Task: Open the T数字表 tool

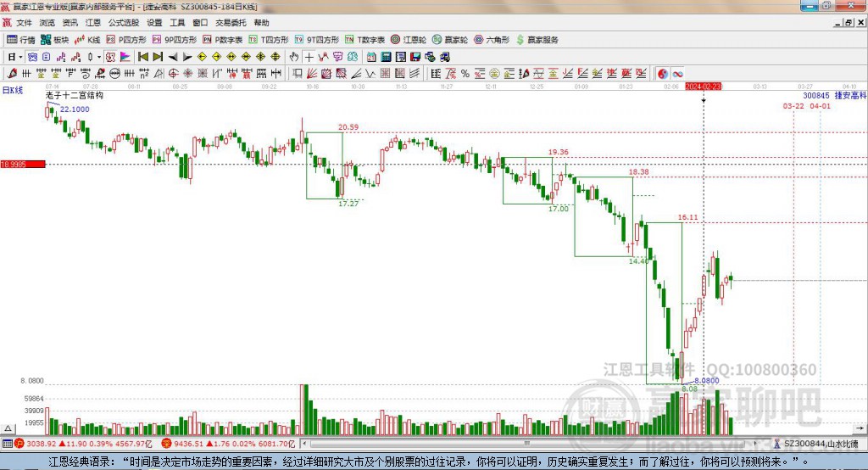Action: [x=364, y=40]
